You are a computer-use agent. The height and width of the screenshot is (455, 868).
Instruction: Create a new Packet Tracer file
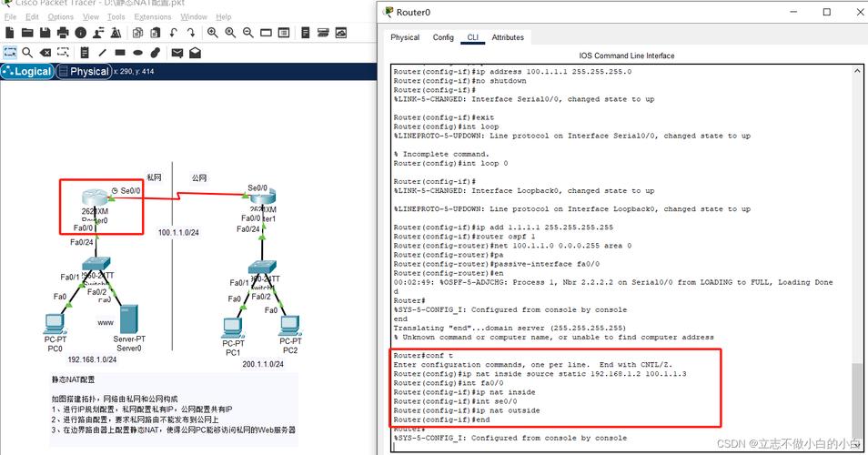9,33
